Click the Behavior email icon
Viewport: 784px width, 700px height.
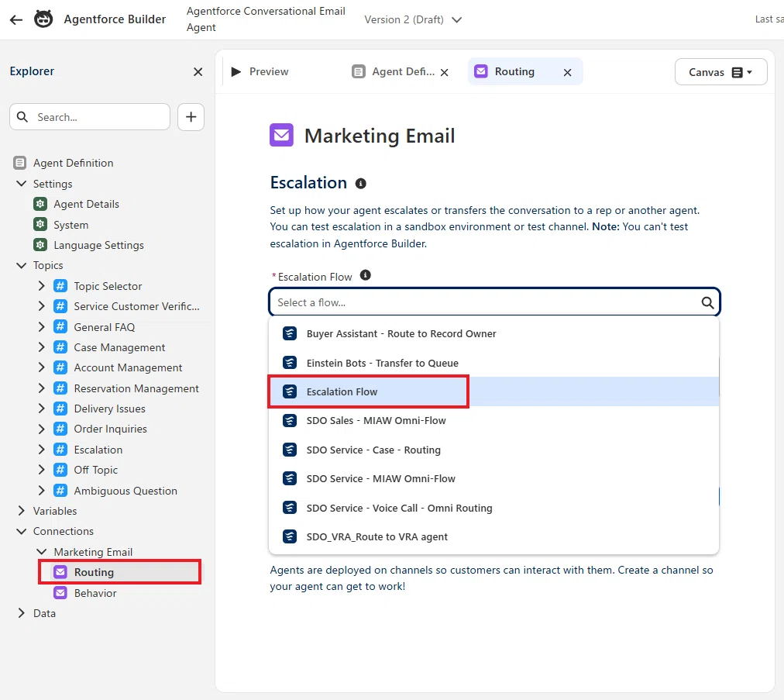tap(60, 593)
